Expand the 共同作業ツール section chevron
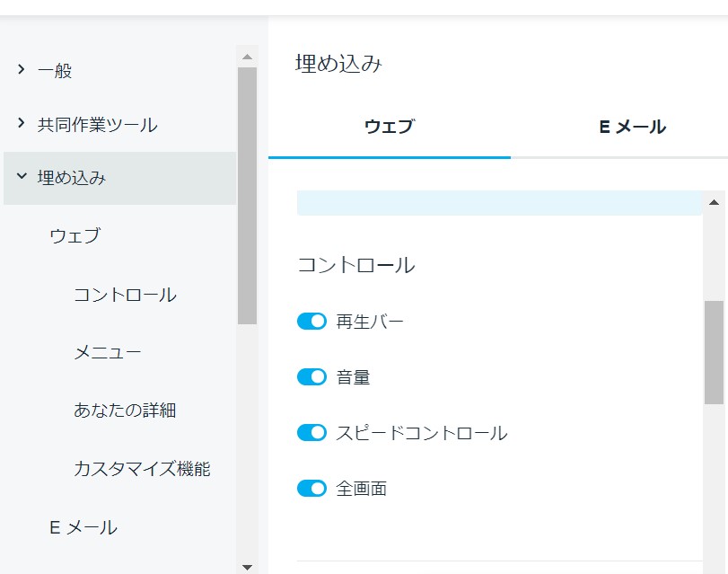Image resolution: width=728 pixels, height=574 pixels. [x=21, y=123]
